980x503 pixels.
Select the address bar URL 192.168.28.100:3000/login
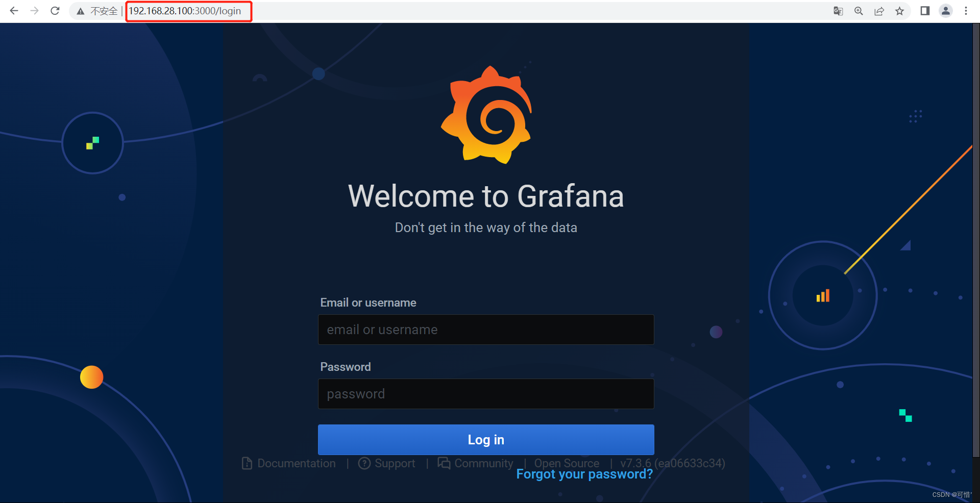185,11
